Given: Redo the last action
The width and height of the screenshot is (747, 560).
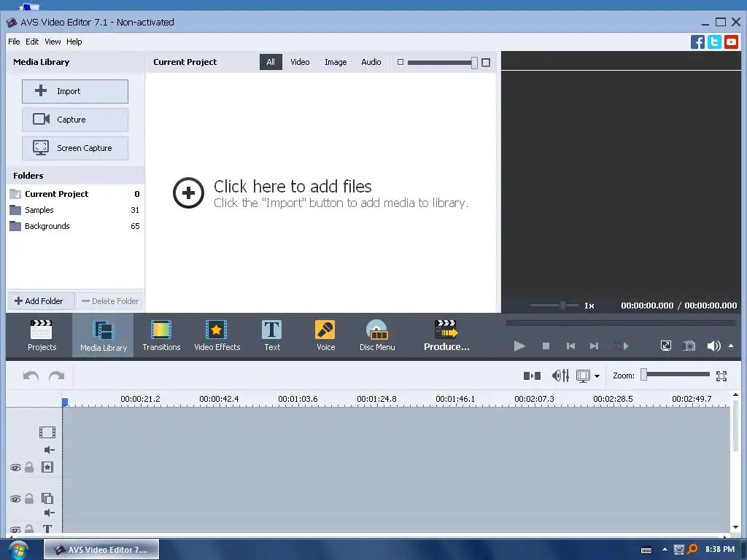Looking at the screenshot, I should coord(56,376).
